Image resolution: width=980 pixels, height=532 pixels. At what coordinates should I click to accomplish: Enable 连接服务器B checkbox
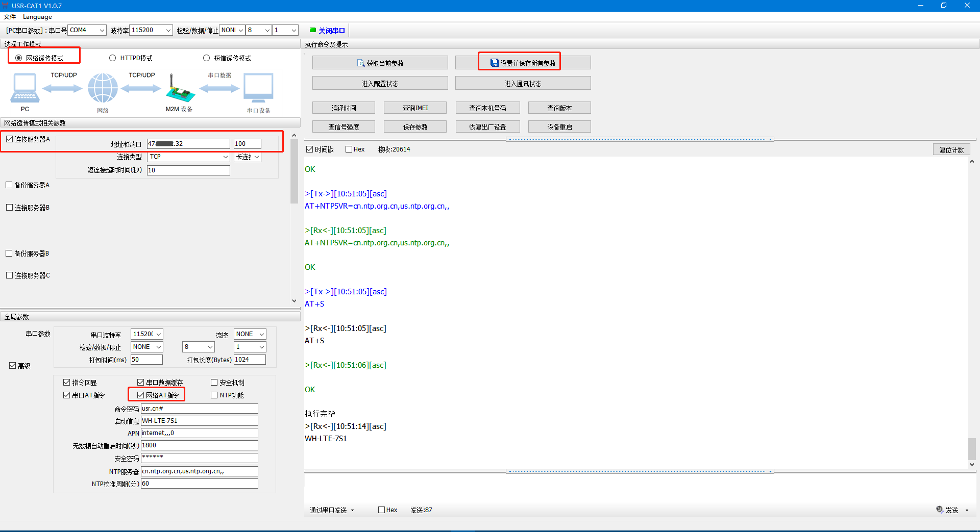(x=9, y=208)
